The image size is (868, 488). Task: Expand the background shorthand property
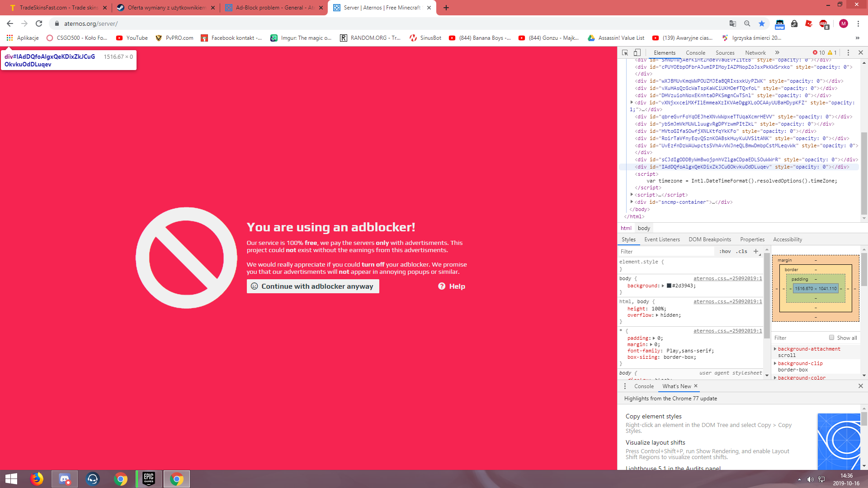[663, 286]
